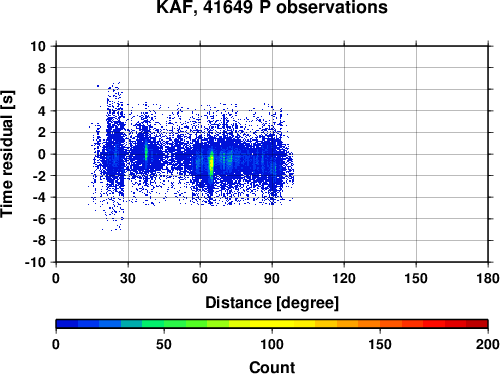Screen dimensions: 500x374
Task: Click the y-axis tick label '-2'
Action: pos(39,176)
